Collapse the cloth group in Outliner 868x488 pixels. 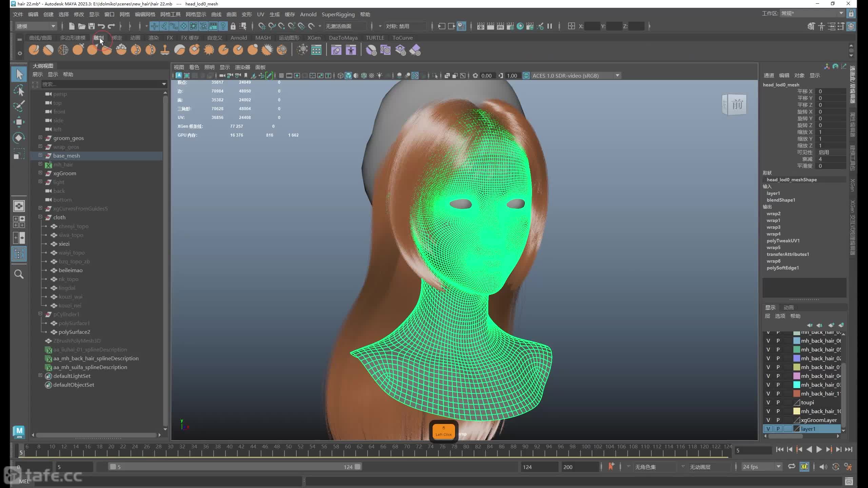(x=40, y=217)
